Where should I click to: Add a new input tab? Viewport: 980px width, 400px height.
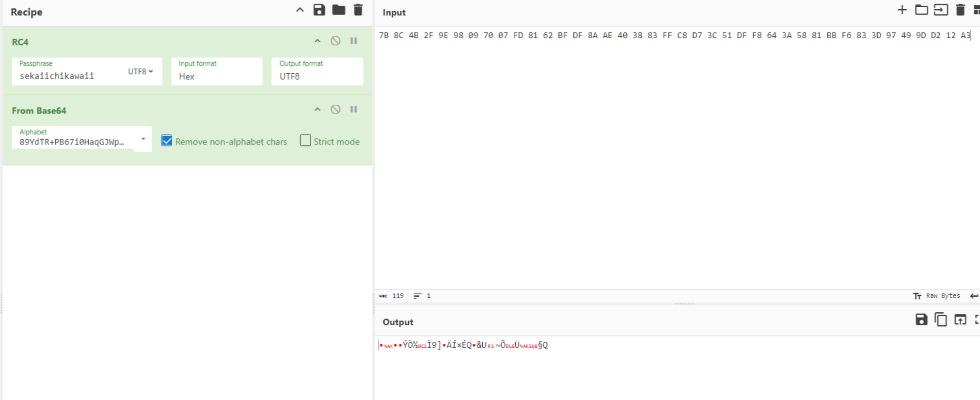point(902,10)
